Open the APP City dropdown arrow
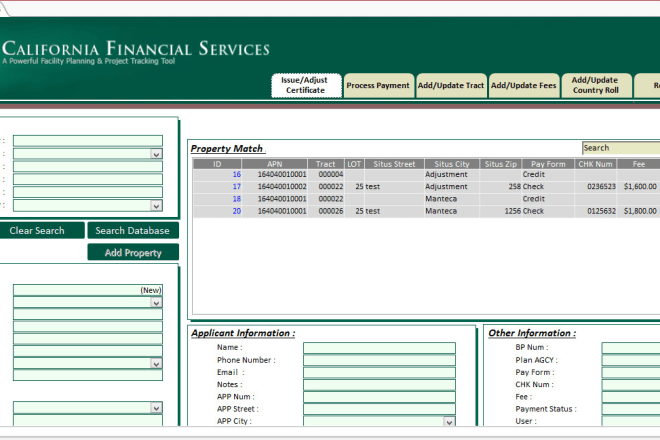660x440 pixels. click(449, 422)
